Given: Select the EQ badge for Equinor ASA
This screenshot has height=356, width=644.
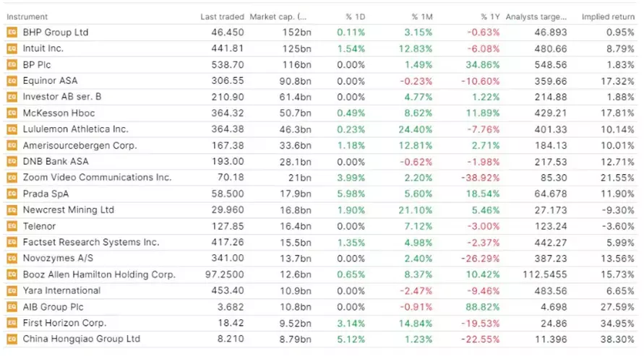Looking at the screenshot, I should pos(12,81).
